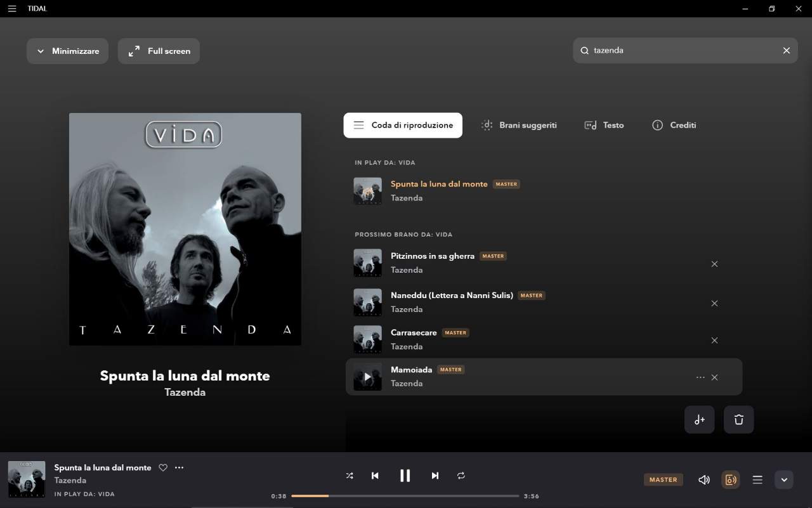This screenshot has width=812, height=508.
Task: Pause the current song playback
Action: 405,476
